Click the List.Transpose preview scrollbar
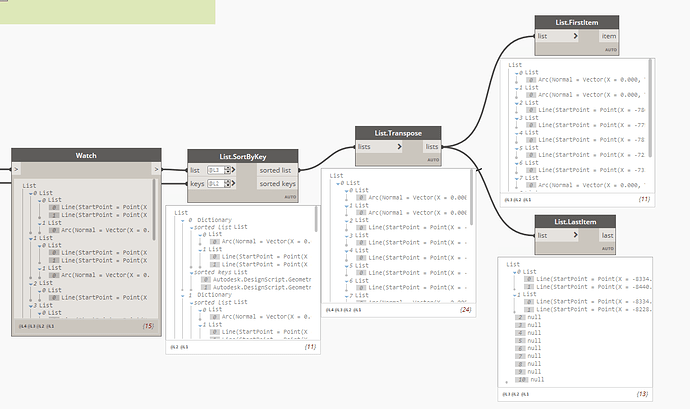 (x=471, y=196)
